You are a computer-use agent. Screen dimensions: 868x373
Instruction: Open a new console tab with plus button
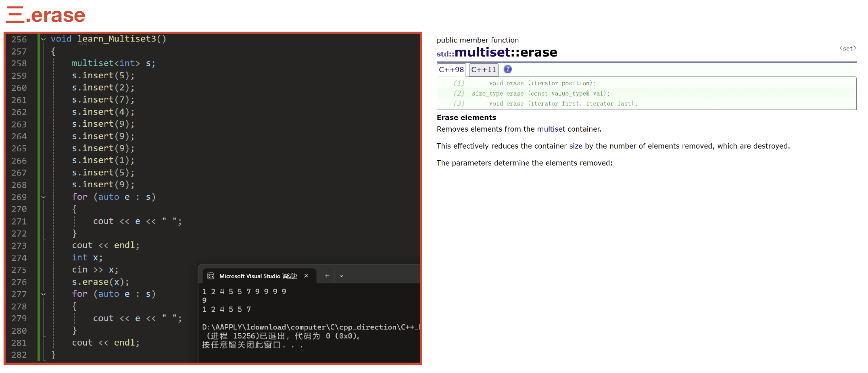pyautogui.click(x=327, y=276)
